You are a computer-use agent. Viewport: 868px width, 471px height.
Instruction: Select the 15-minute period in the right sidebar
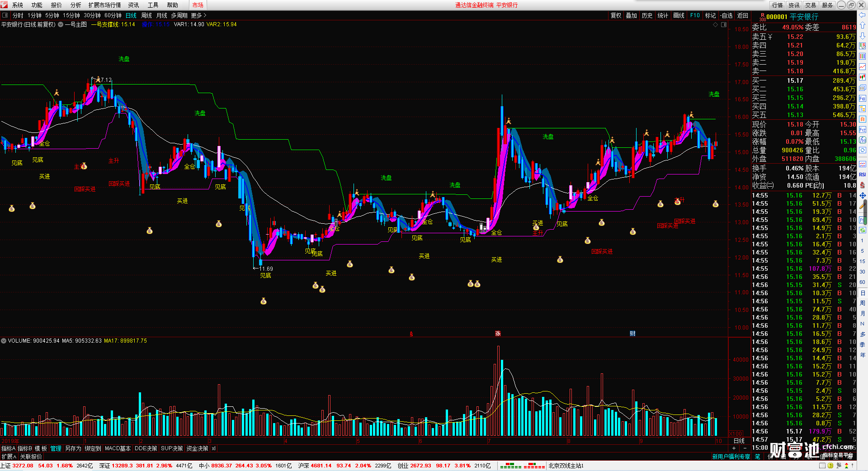pyautogui.click(x=863, y=261)
